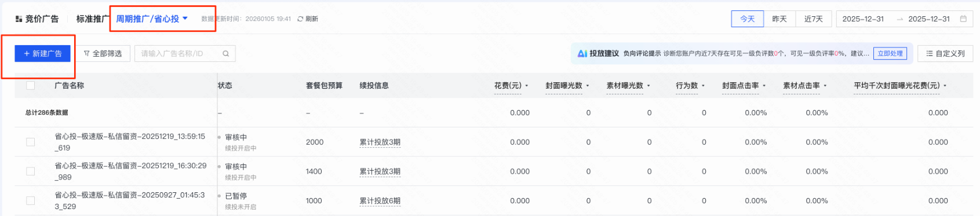Check the row ending 3_529
Screen dimensions: 980x216
pos(31,200)
